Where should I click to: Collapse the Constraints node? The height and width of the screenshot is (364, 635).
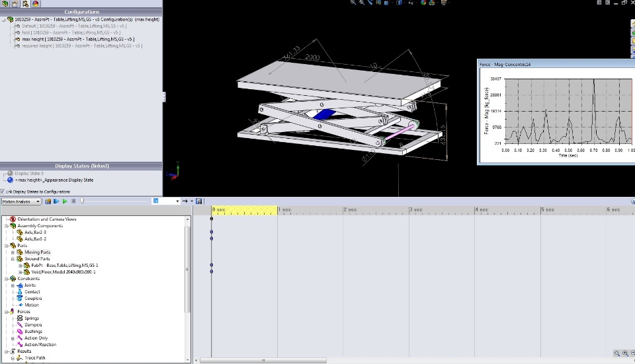pos(6,279)
